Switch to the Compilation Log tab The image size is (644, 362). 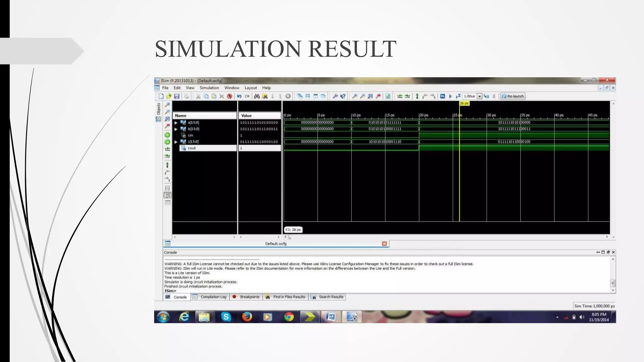pyautogui.click(x=213, y=297)
